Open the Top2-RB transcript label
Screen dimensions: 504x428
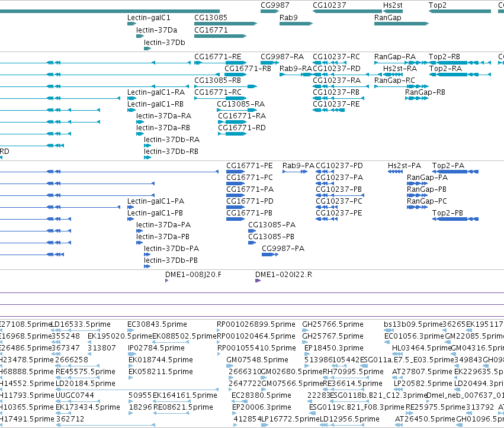pyautogui.click(x=445, y=57)
